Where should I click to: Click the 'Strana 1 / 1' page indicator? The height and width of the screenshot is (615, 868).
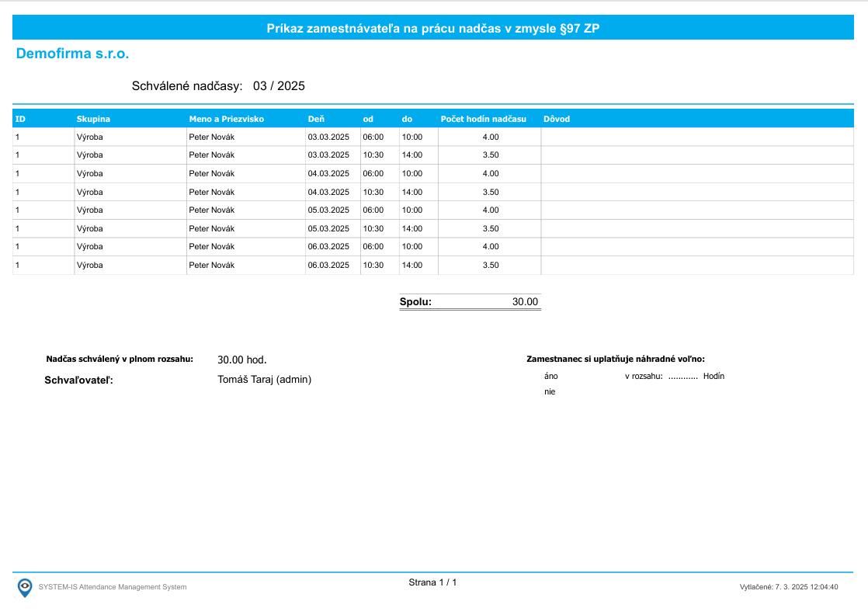click(432, 582)
